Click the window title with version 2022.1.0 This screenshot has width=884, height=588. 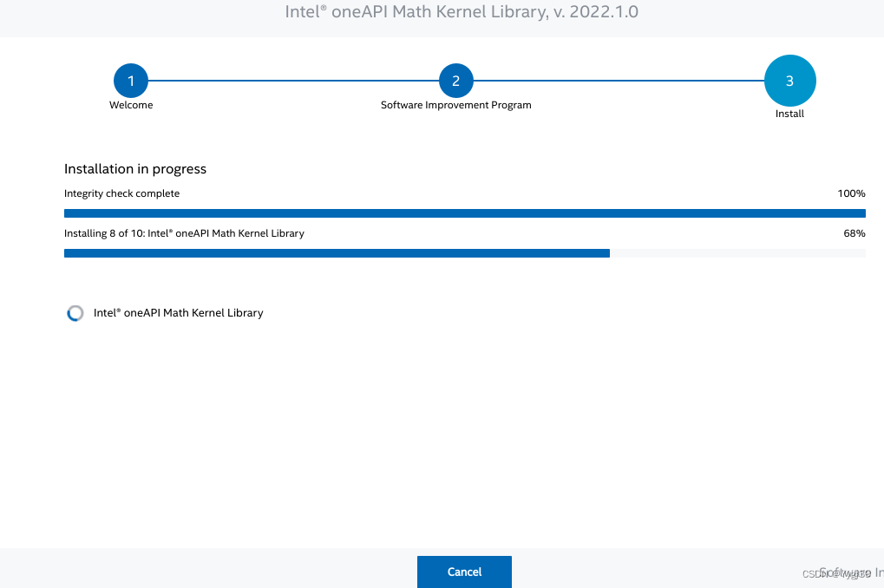point(462,12)
